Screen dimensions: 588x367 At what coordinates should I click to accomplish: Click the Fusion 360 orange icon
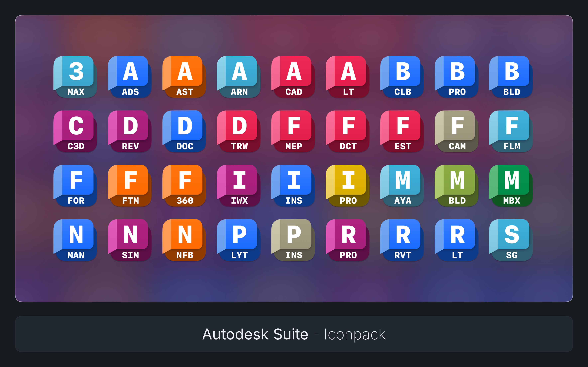[184, 185]
